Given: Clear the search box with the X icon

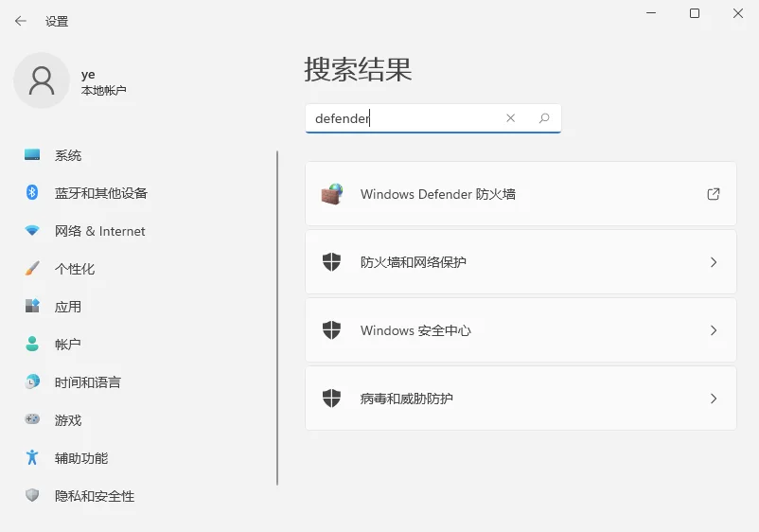Looking at the screenshot, I should pos(511,118).
